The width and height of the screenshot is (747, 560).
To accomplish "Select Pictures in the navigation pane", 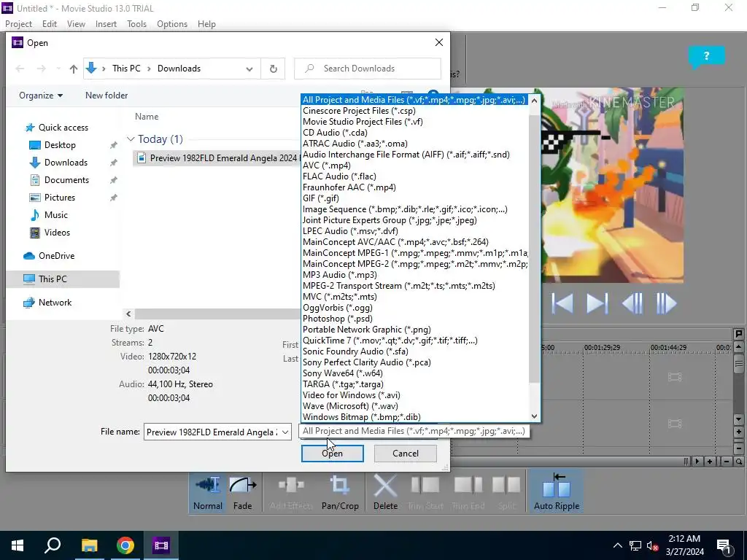I will (60, 198).
